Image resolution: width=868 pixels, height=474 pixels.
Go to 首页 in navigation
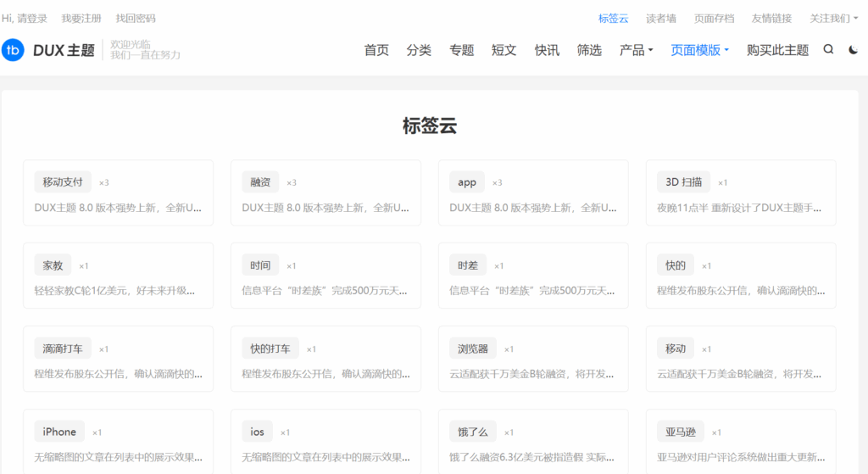point(376,50)
